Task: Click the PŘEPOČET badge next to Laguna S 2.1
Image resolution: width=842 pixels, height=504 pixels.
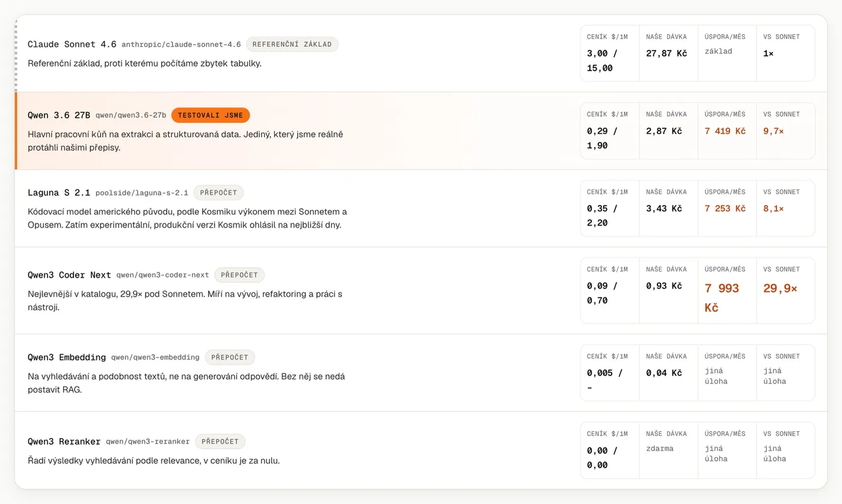Action: point(218,192)
